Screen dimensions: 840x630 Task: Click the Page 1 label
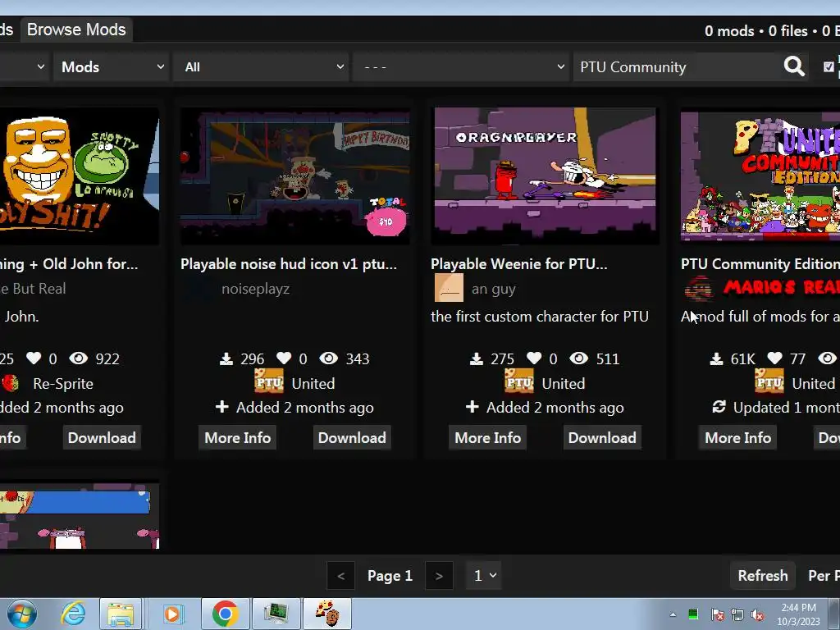pos(390,575)
